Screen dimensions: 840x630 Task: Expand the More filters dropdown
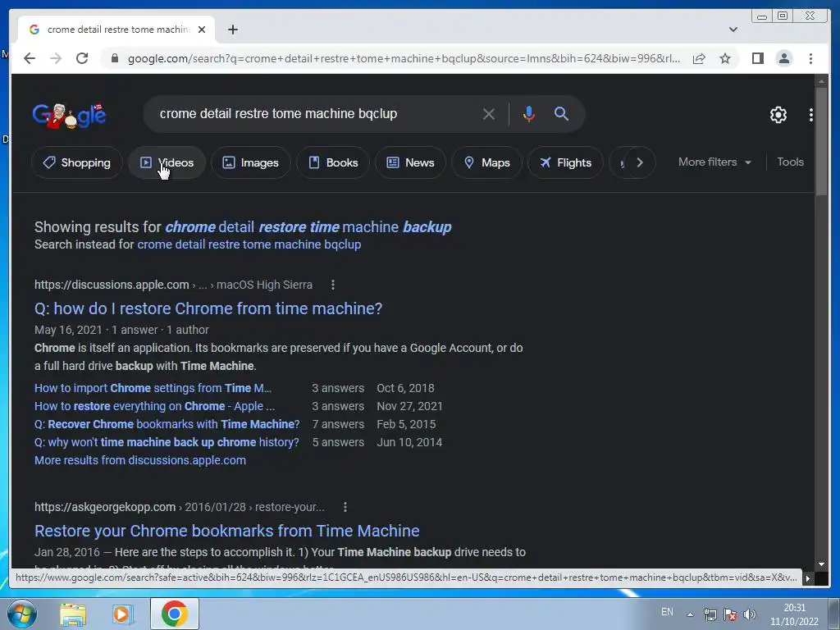coord(714,162)
